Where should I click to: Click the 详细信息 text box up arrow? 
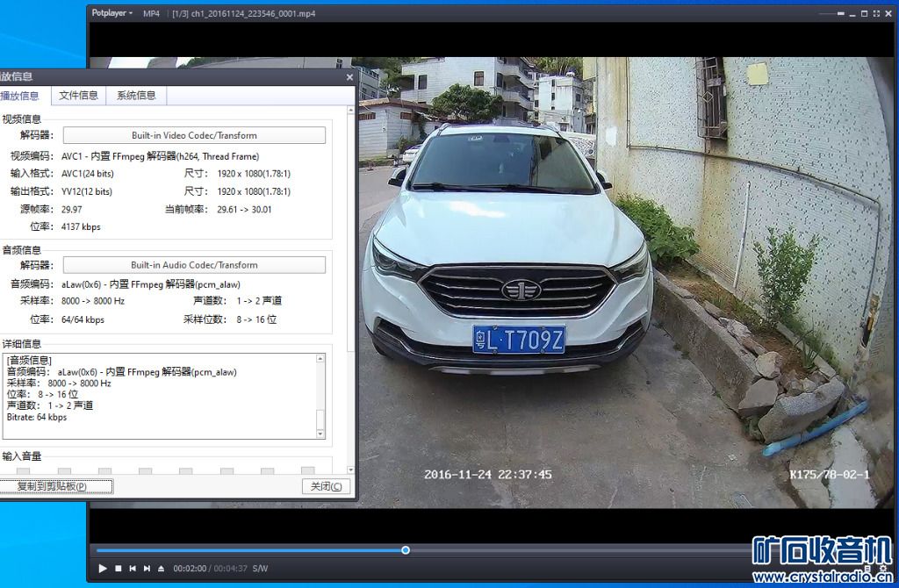[x=320, y=359]
